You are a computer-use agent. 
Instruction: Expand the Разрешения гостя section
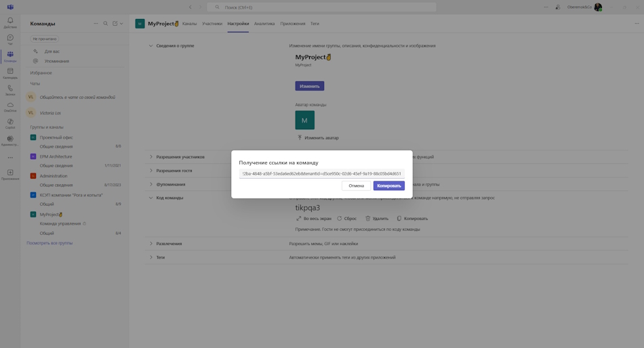150,171
